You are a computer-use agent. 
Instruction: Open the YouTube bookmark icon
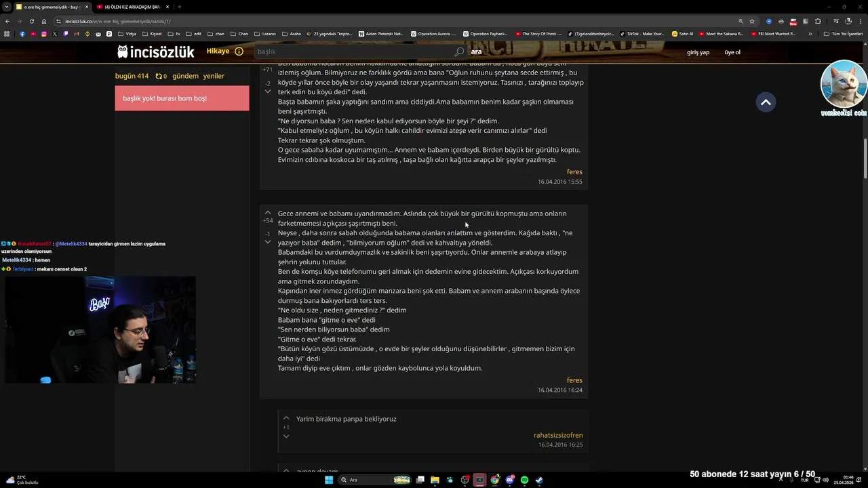pyautogui.click(x=33, y=34)
